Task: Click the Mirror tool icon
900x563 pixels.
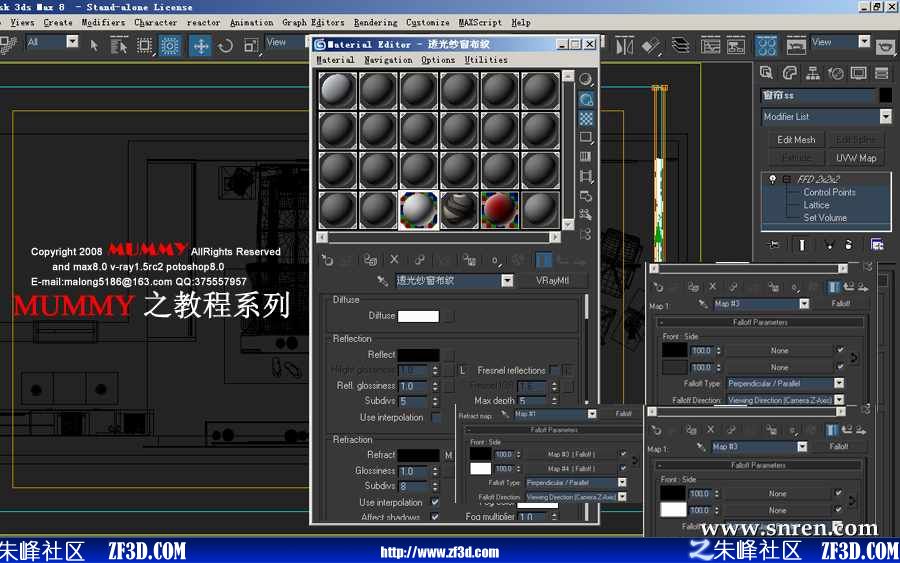Action: click(x=624, y=46)
